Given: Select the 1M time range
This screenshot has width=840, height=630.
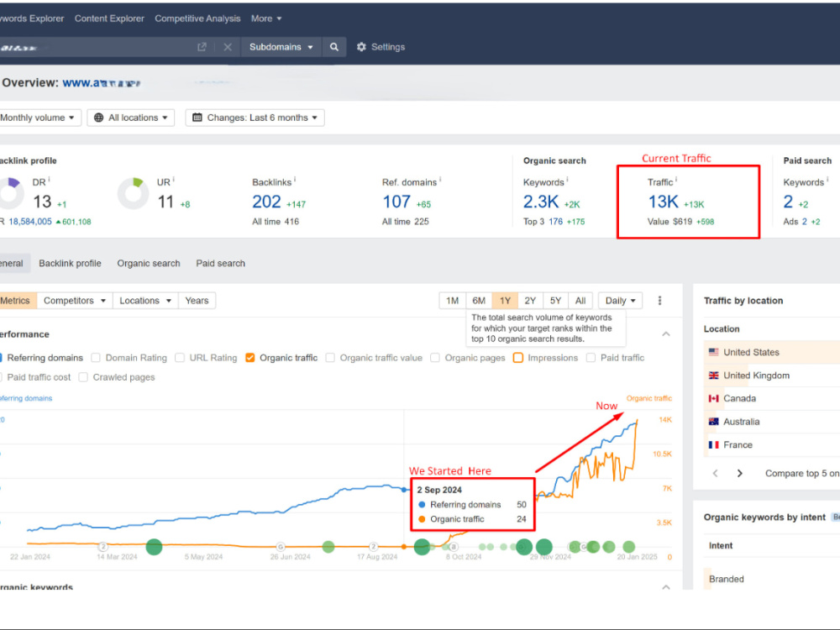Looking at the screenshot, I should (452, 301).
